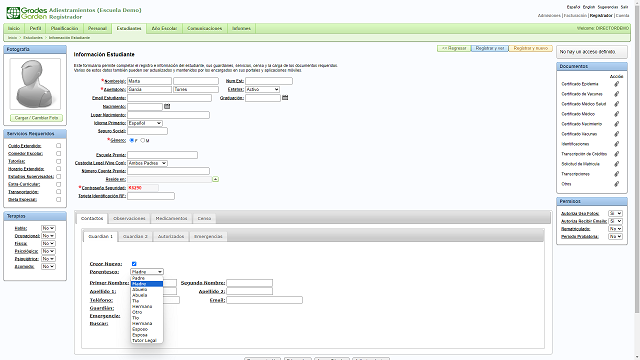Click green arrow beside Reside en field
Image resolution: width=640 pixels, height=360 pixels.
(x=216, y=179)
